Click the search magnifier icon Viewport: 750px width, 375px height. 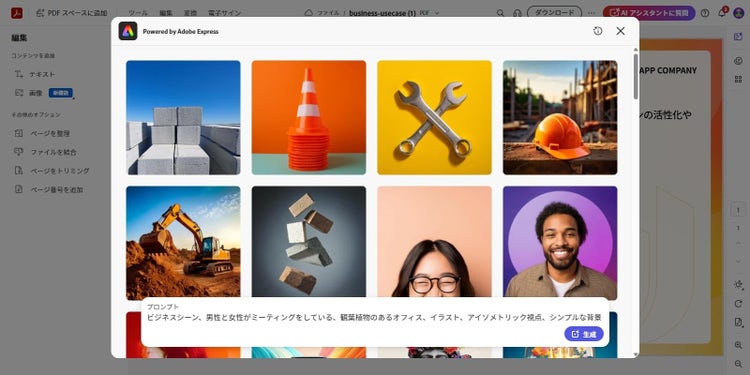(x=500, y=13)
